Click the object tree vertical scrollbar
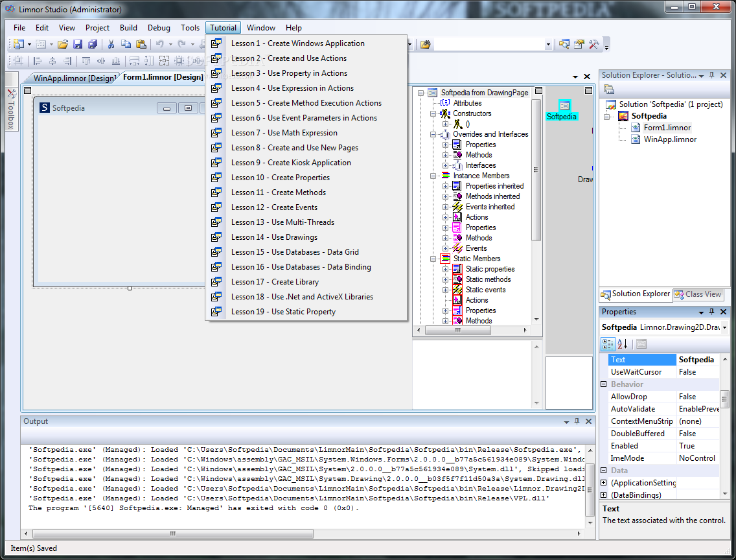Viewport: 736px width, 560px height. pos(536,169)
